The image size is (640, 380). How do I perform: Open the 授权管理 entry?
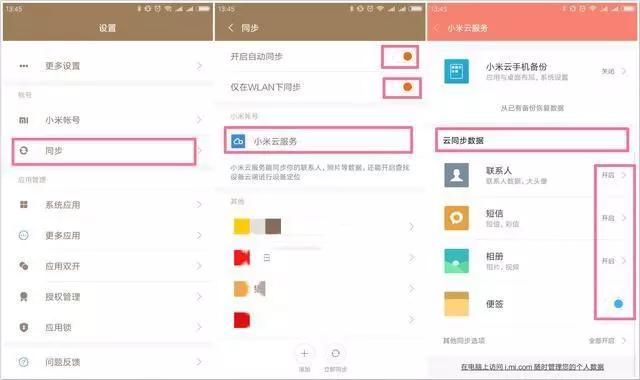click(x=109, y=297)
